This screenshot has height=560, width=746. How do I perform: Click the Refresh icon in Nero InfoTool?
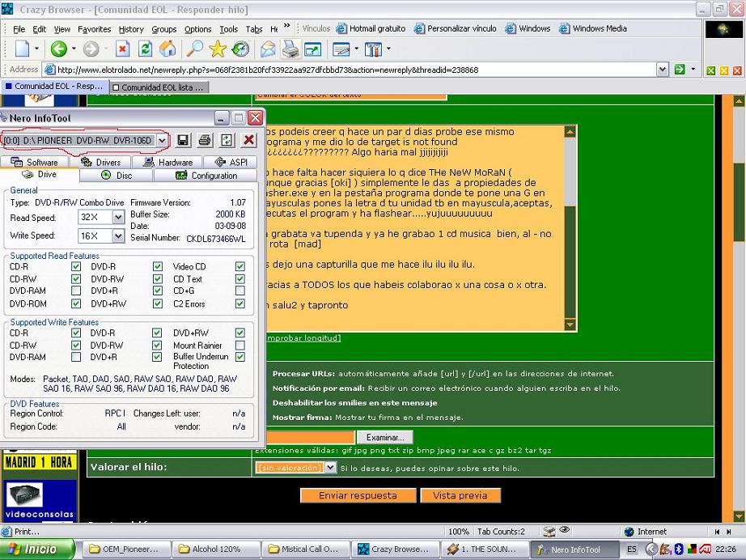tap(227, 140)
